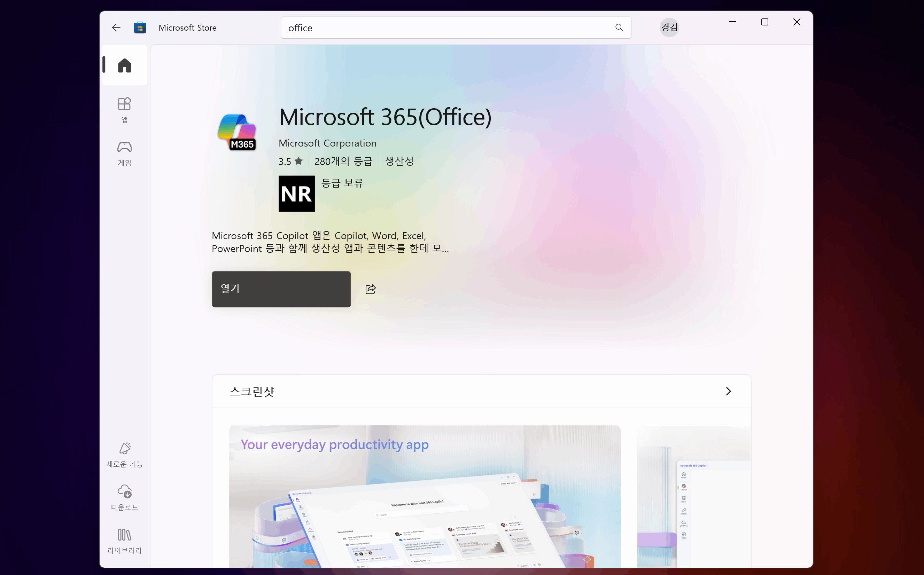Viewport: 924px width, 575px height.
Task: Maximize the Microsoft Store window
Action: [764, 22]
